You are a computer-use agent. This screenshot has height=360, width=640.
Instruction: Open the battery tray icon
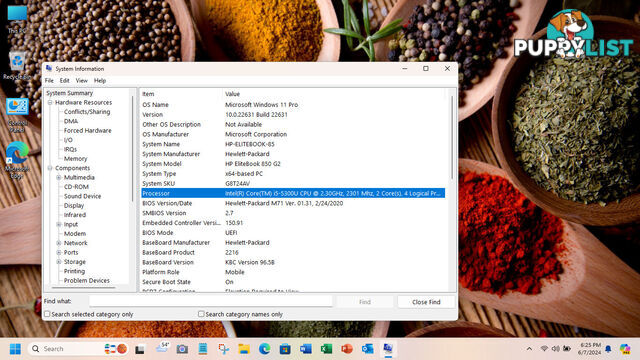tap(567, 349)
